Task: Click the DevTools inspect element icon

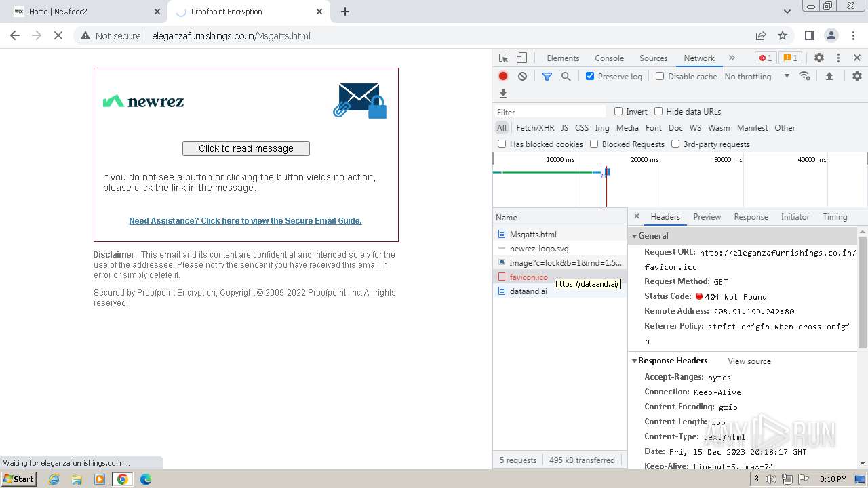Action: click(x=503, y=58)
